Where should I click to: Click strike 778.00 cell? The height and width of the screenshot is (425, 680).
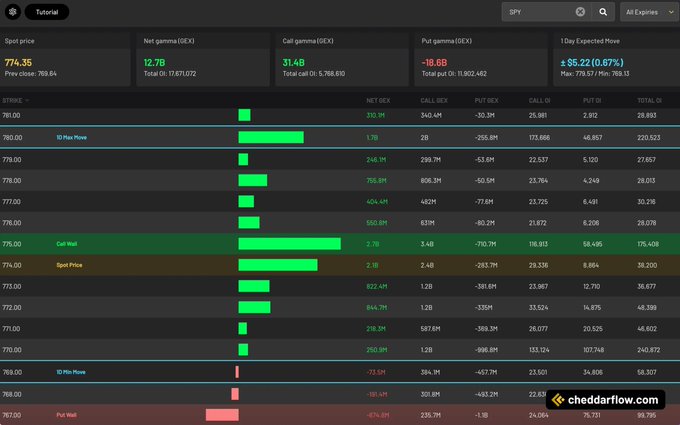pos(11,180)
